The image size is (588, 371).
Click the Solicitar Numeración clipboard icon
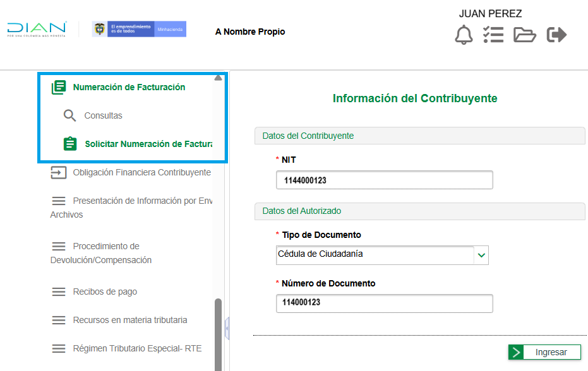pyautogui.click(x=70, y=144)
